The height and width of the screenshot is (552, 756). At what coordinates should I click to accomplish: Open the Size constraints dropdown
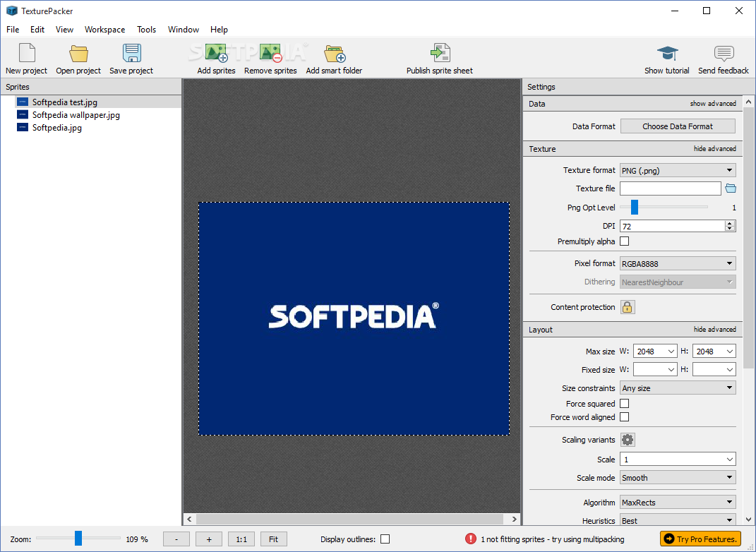678,388
